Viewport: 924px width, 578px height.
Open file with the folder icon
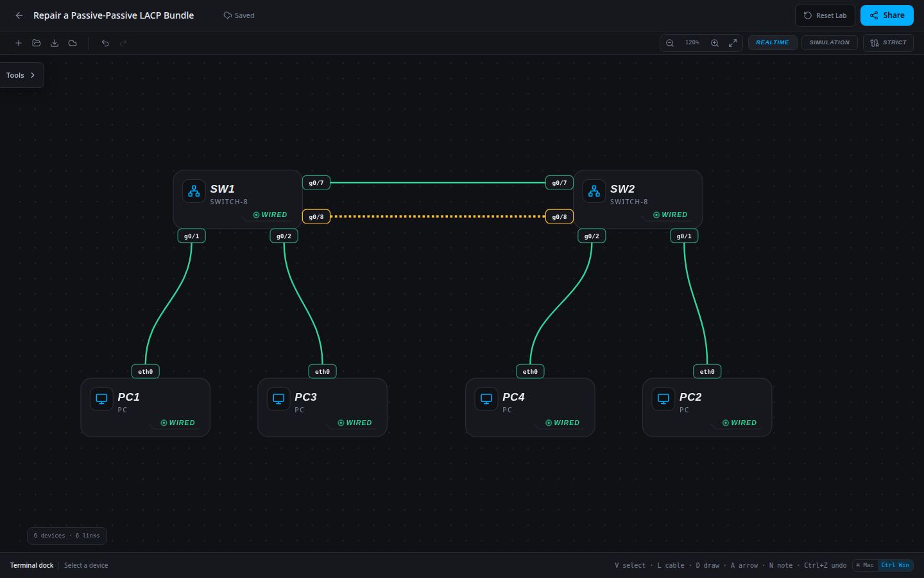coord(37,43)
